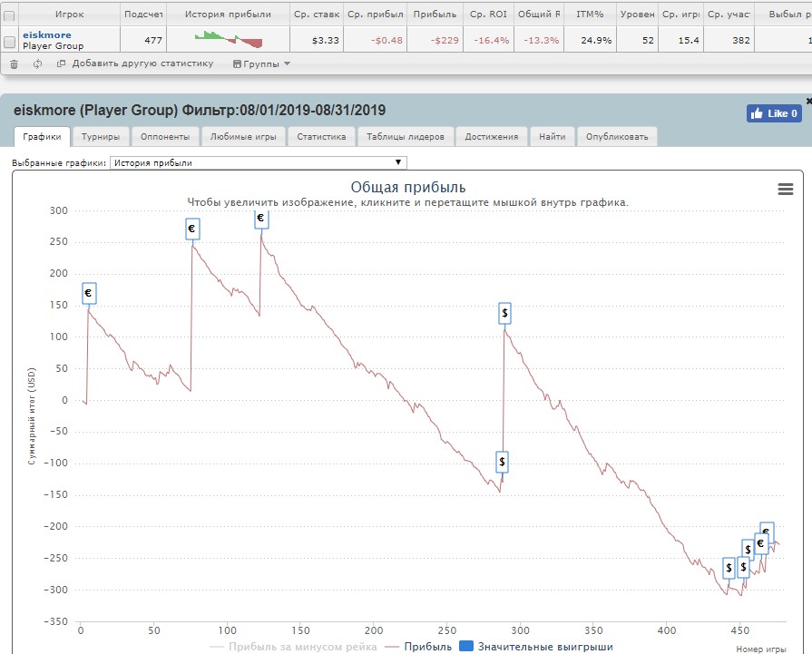Open the Опубликовать tab
The width and height of the screenshot is (812, 654).
coord(617,137)
